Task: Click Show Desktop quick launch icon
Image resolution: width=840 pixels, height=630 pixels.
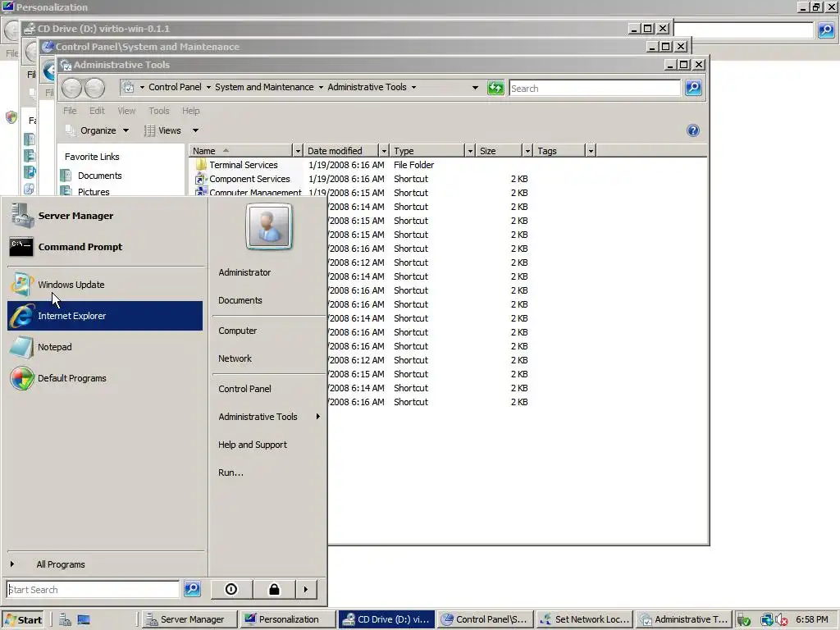Action: pyautogui.click(x=84, y=620)
